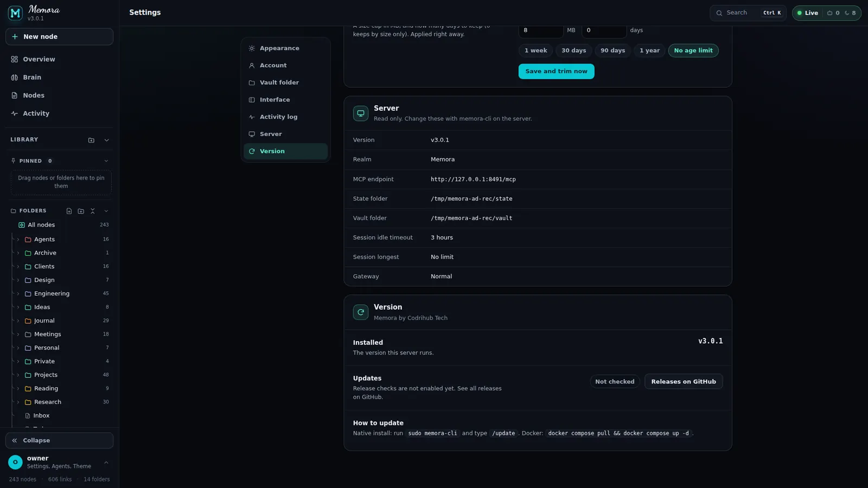The height and width of the screenshot is (488, 868).
Task: Click the agents robot counter icon
Action: (x=829, y=13)
